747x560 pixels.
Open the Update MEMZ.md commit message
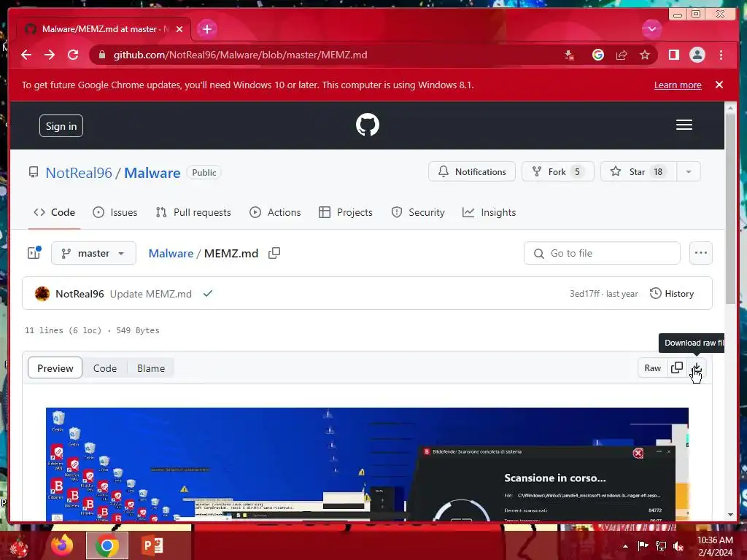tap(150, 294)
